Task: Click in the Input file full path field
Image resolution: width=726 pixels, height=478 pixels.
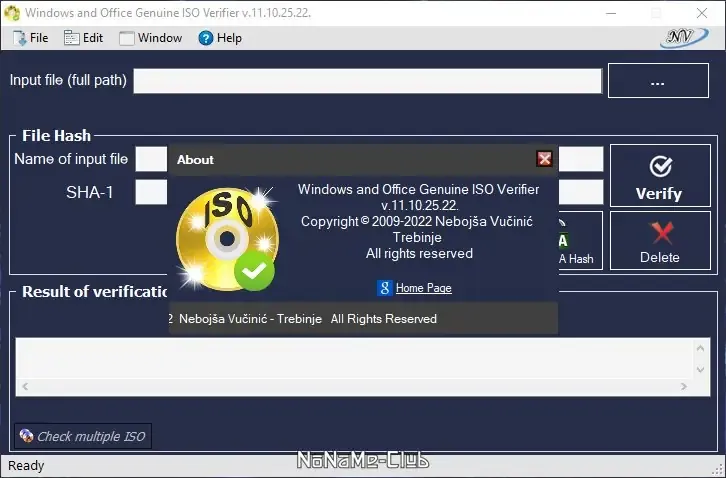Action: point(368,81)
